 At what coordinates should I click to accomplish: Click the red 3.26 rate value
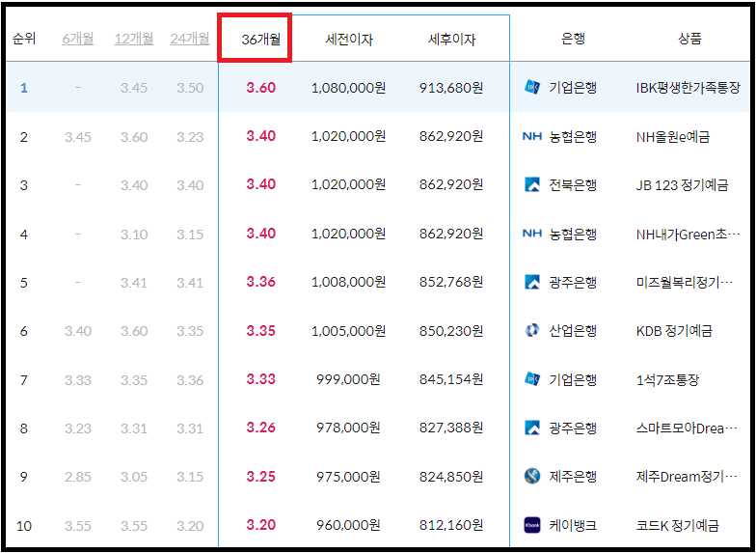pos(260,428)
